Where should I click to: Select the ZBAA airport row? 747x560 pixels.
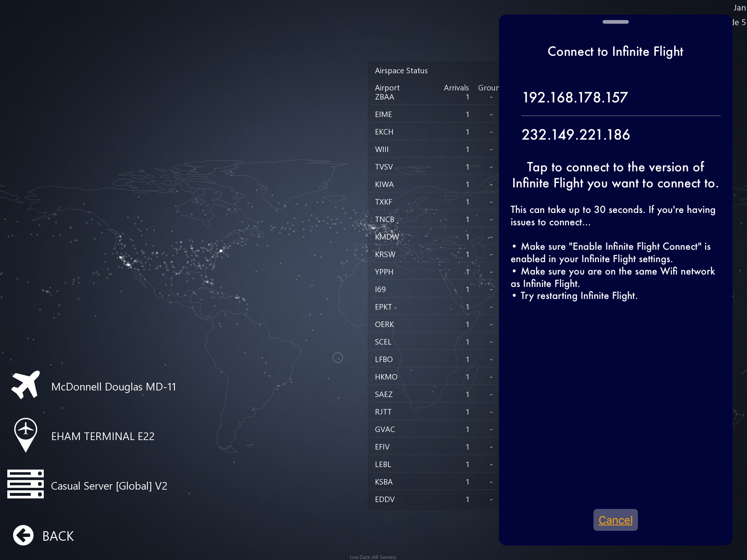pos(384,97)
